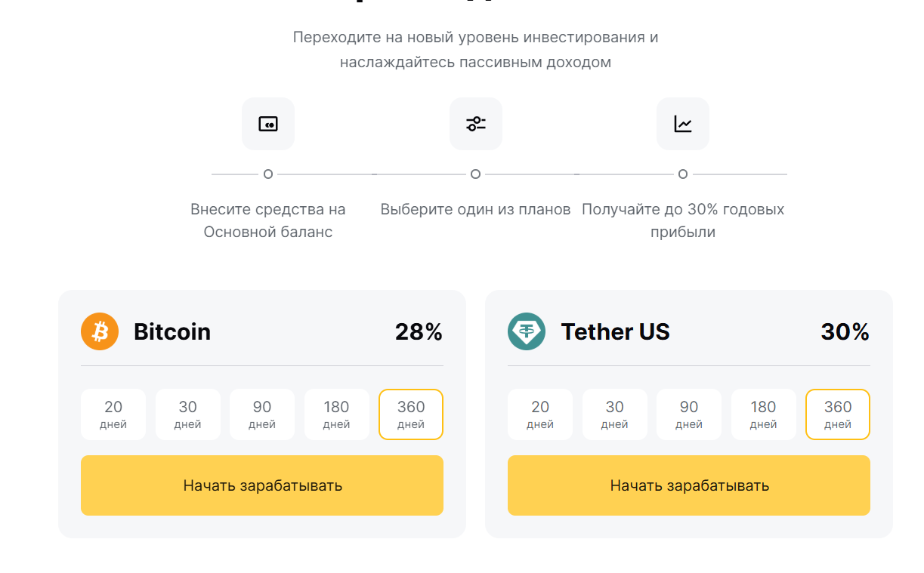Select the 20 days Tether plan
Viewport: 924px width, 573px height.
pos(540,414)
